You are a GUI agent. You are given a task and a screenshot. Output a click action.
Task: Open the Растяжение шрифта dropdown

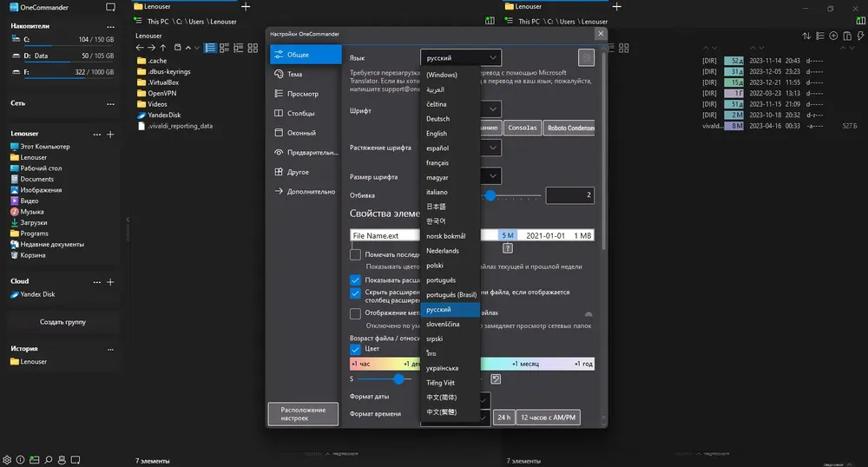pyautogui.click(x=492, y=148)
